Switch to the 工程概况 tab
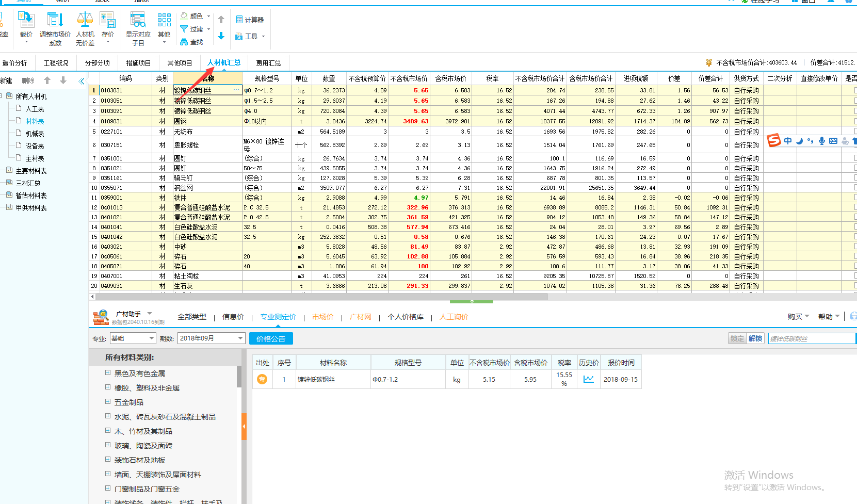 point(56,63)
